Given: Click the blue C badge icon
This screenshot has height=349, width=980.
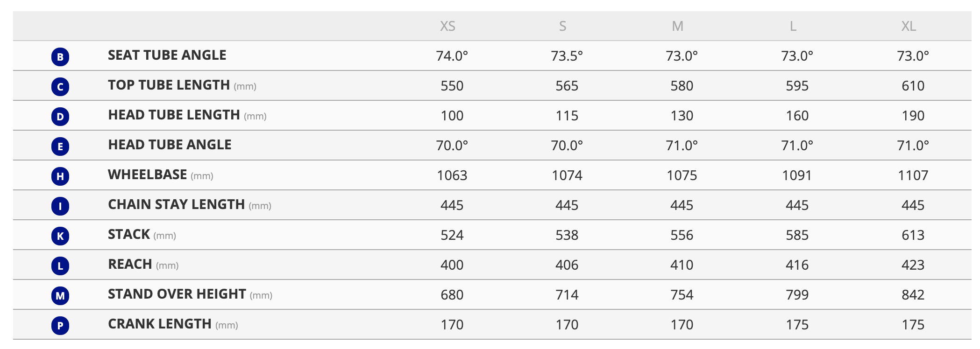Looking at the screenshot, I should pyautogui.click(x=60, y=87).
